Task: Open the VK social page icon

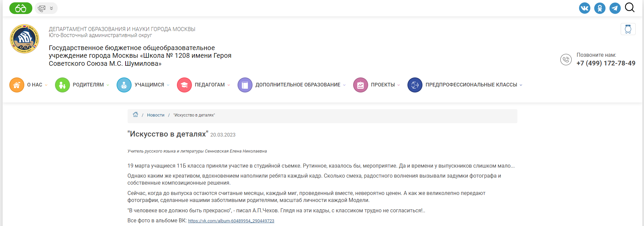Action: pyautogui.click(x=584, y=8)
